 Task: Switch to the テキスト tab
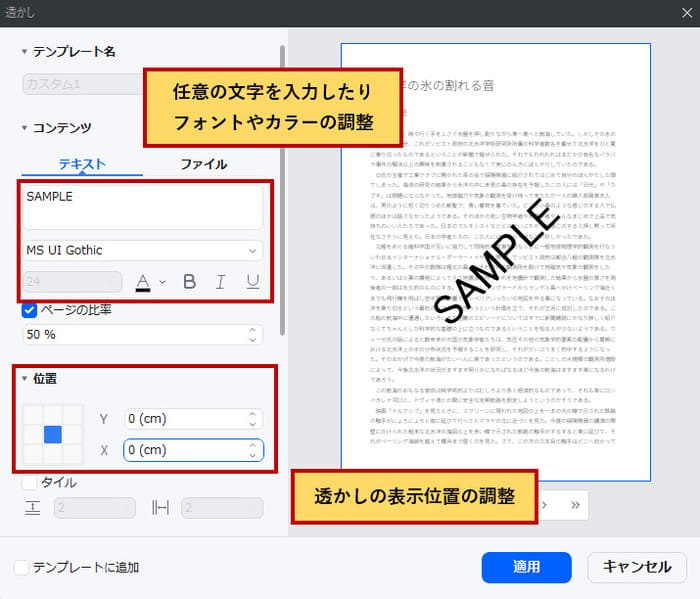pos(82,164)
